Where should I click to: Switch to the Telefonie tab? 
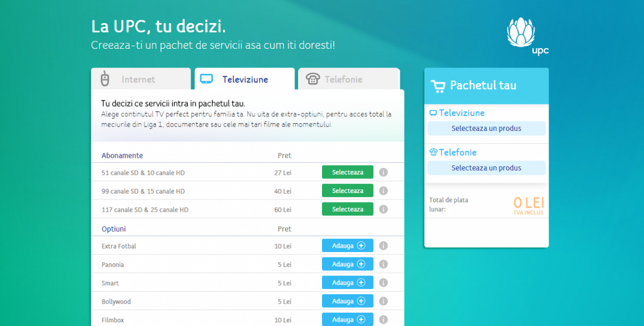(x=349, y=79)
